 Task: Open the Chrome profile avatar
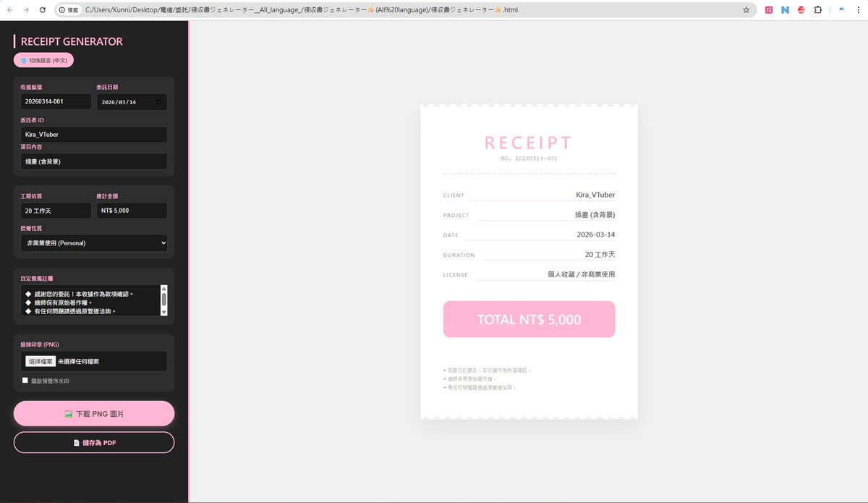(x=841, y=10)
